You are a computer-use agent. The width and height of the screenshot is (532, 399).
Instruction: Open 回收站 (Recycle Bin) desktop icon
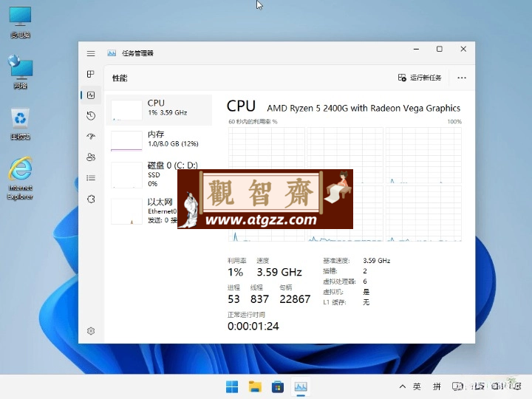[21, 124]
